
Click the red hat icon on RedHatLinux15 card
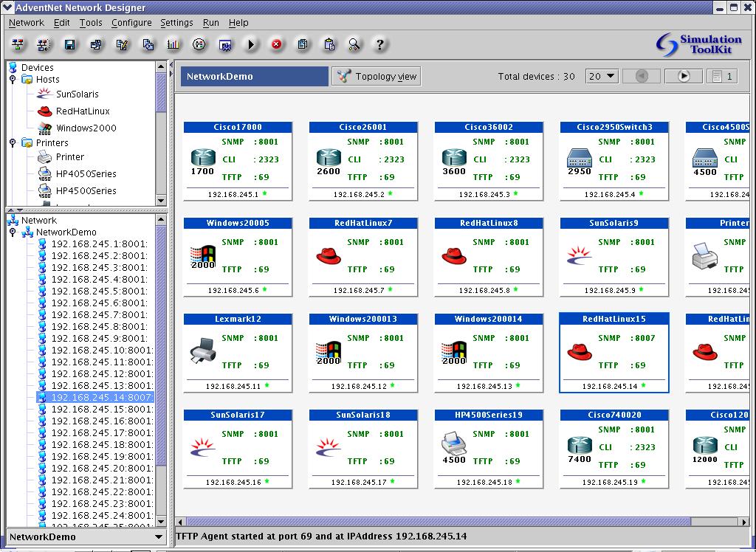click(x=580, y=352)
